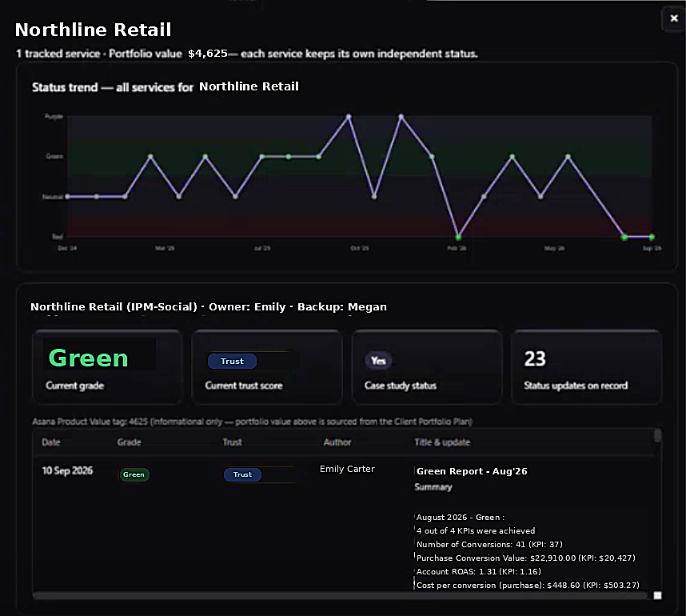Click the Yes case study badge

pyautogui.click(x=378, y=361)
